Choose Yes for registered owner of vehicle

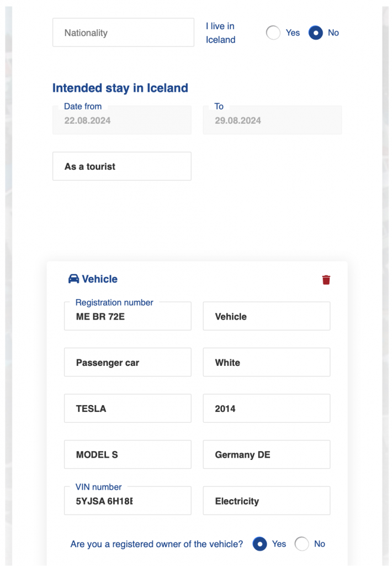(259, 544)
